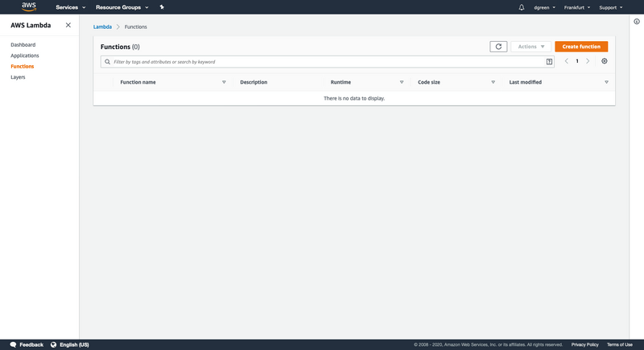
Task: Open the info panel icon
Action: [x=637, y=22]
